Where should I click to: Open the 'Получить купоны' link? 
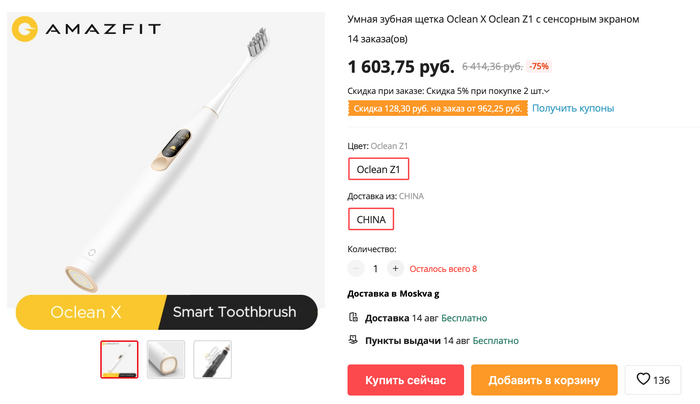(x=573, y=108)
